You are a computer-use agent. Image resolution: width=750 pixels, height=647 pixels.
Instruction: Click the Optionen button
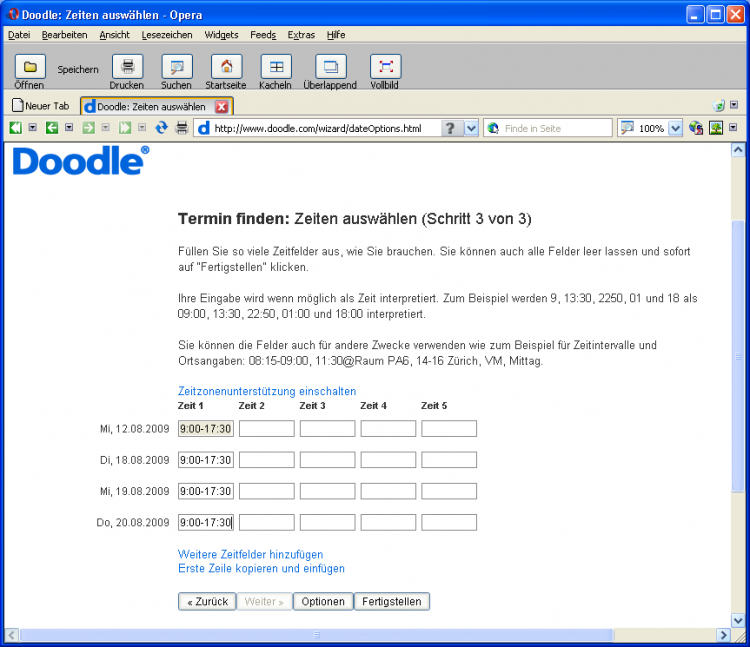point(323,602)
